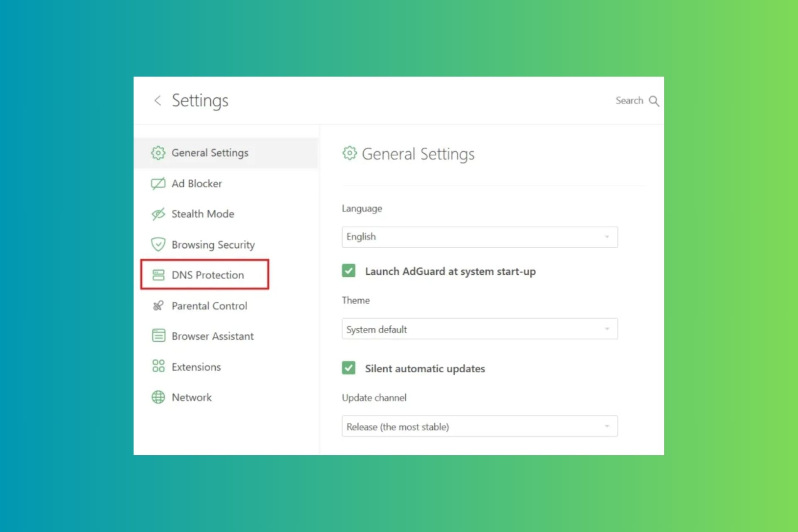
Task: Open the Update channel dropdown
Action: (x=479, y=426)
